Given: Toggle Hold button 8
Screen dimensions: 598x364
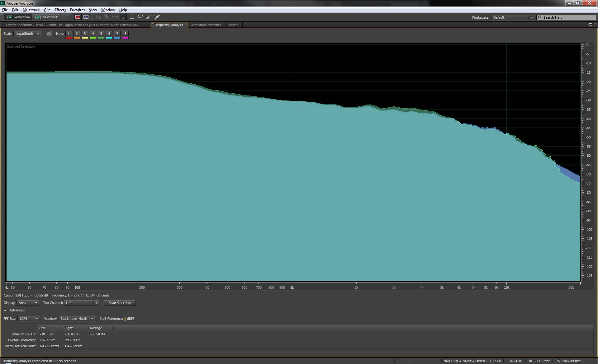Looking at the screenshot, I should pyautogui.click(x=125, y=34).
